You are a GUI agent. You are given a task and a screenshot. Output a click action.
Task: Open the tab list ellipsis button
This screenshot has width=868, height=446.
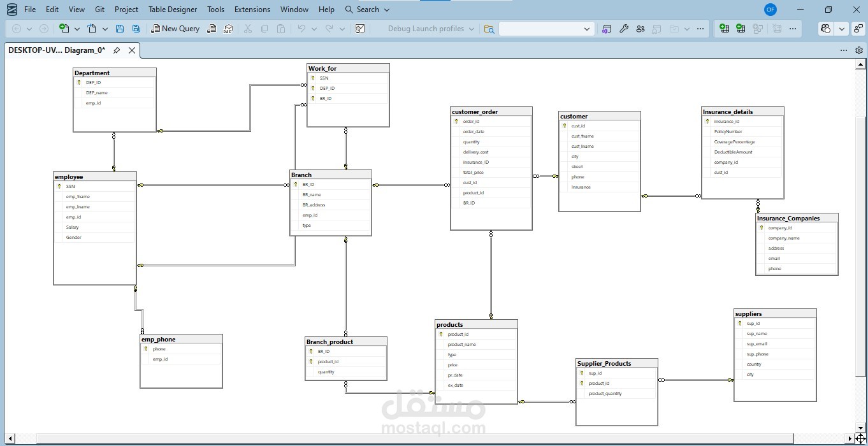click(844, 50)
